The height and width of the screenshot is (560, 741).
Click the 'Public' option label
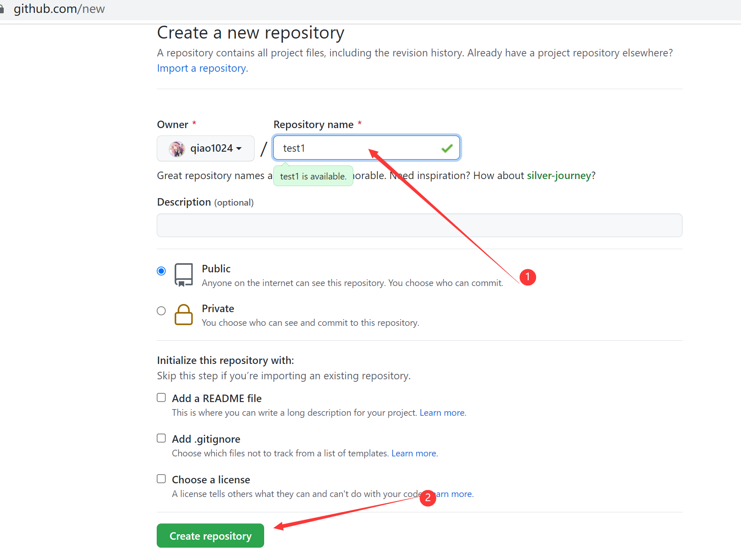tap(216, 269)
